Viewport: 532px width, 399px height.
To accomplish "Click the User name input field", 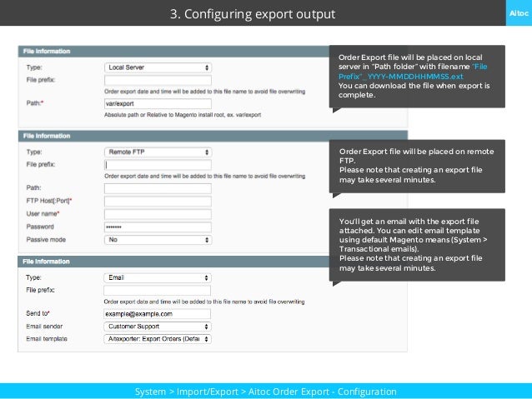I will coord(158,214).
